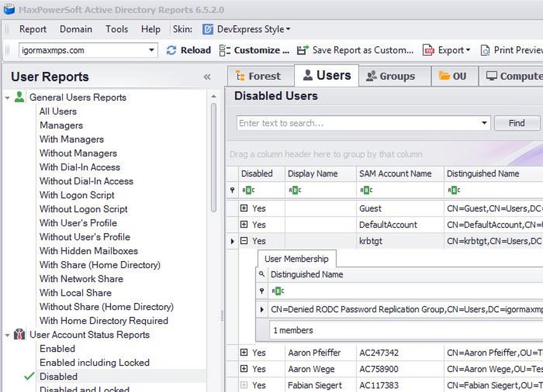Open Print Preview

click(486, 49)
